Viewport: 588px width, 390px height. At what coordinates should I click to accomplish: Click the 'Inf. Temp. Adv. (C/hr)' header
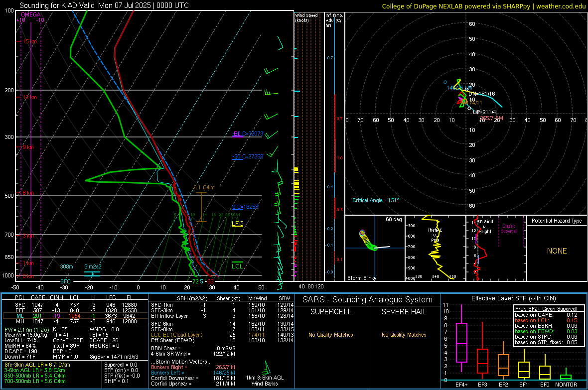(x=334, y=20)
